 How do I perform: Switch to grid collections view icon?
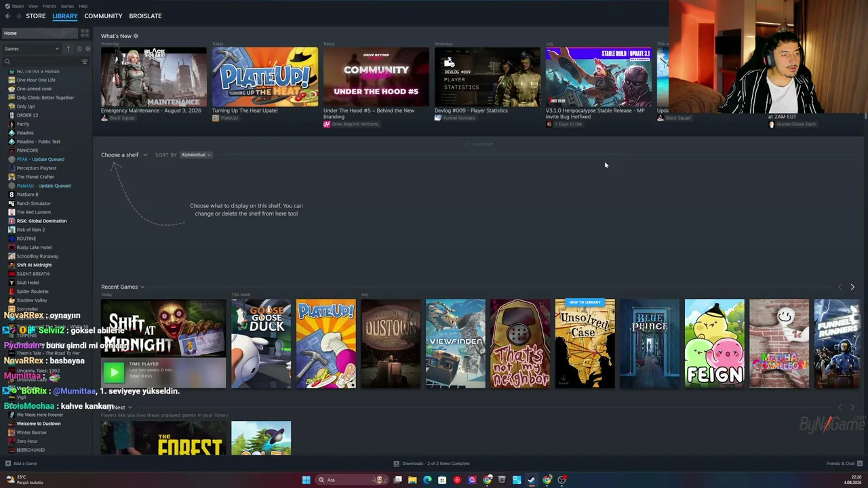coord(85,33)
